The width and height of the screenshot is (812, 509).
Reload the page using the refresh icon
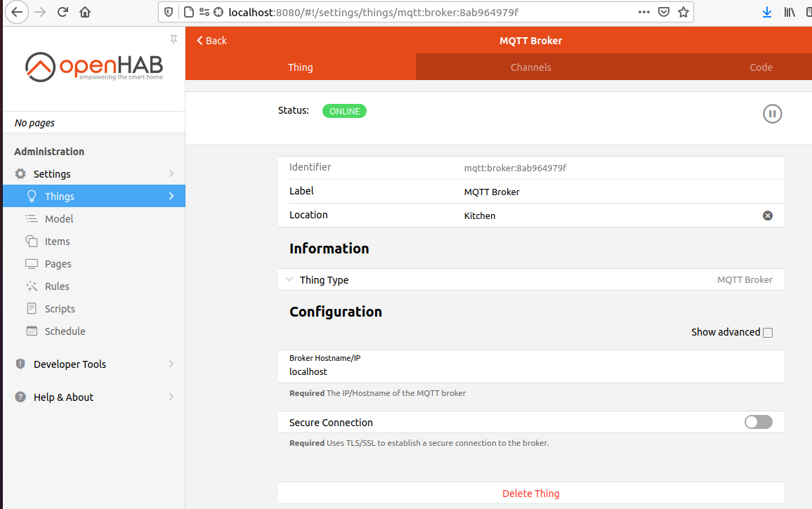[x=63, y=12]
